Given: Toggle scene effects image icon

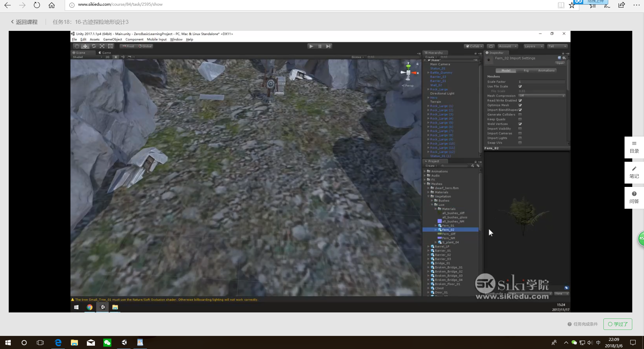Looking at the screenshot, I should pos(129,57).
